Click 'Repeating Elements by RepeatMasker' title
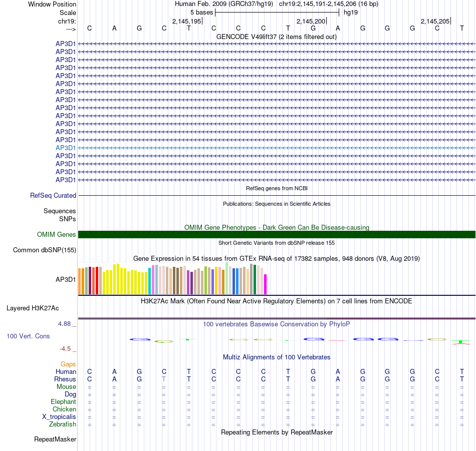The image size is (476, 451). [x=277, y=432]
